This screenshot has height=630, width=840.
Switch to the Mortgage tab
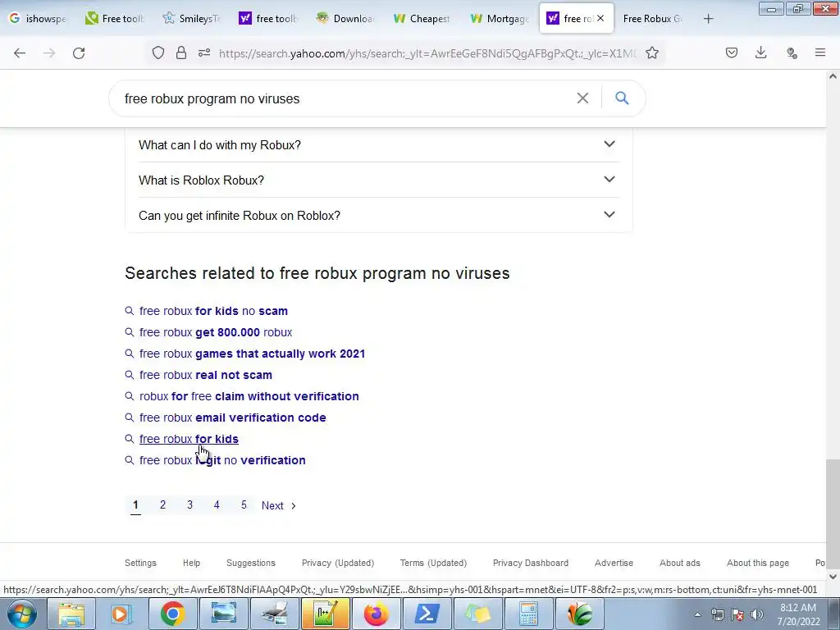tap(500, 19)
